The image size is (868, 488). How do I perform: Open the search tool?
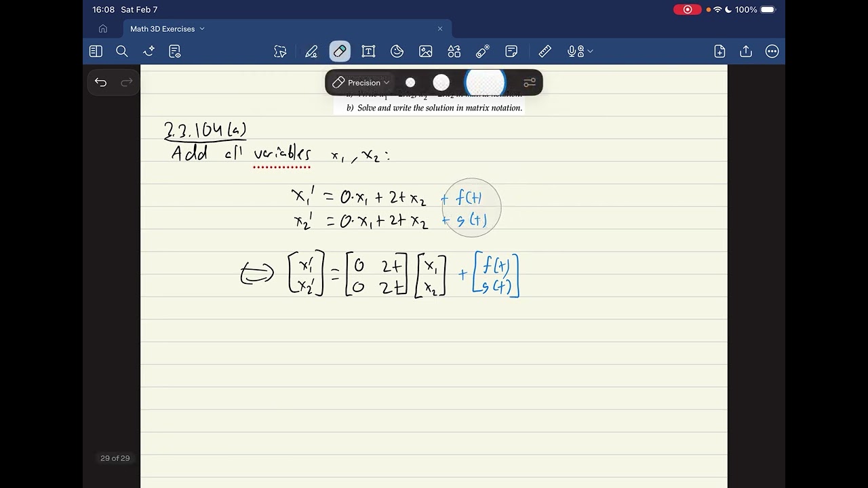(122, 52)
